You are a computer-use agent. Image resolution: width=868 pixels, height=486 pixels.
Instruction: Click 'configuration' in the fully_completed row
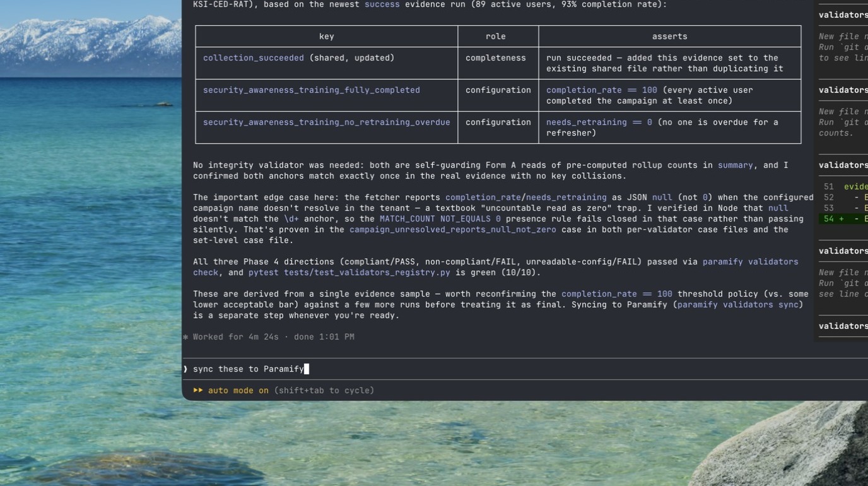pos(498,90)
